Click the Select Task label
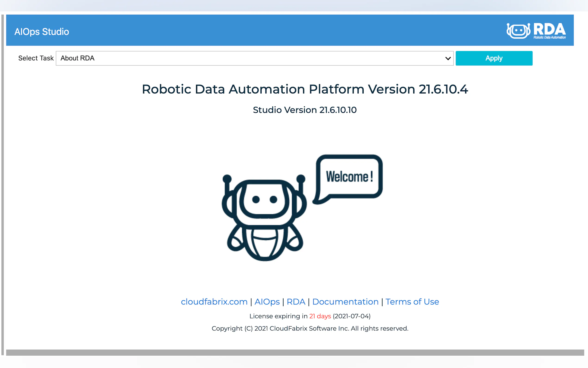The width and height of the screenshot is (588, 368). click(x=36, y=58)
